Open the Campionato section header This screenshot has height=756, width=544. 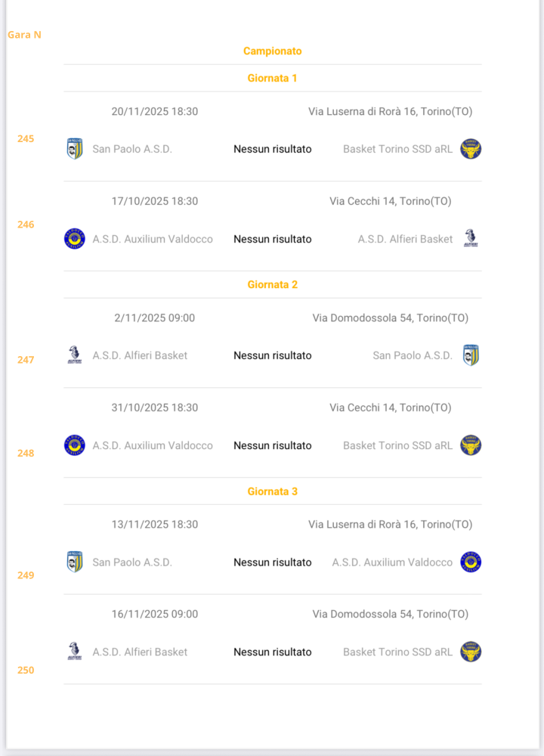point(272,51)
